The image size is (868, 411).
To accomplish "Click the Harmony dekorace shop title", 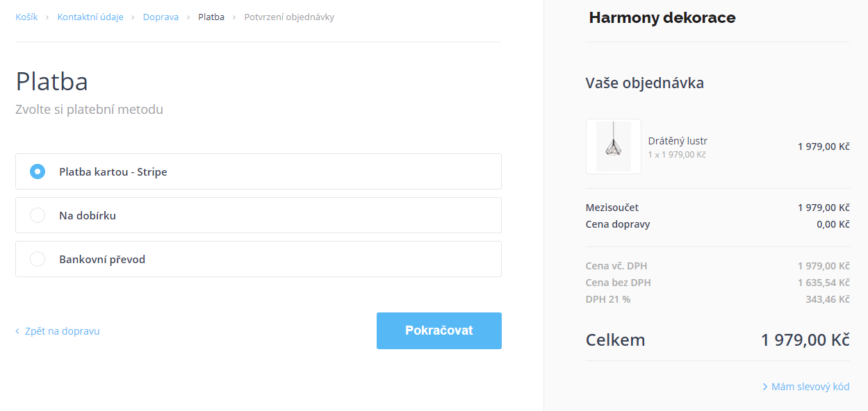I will (662, 18).
